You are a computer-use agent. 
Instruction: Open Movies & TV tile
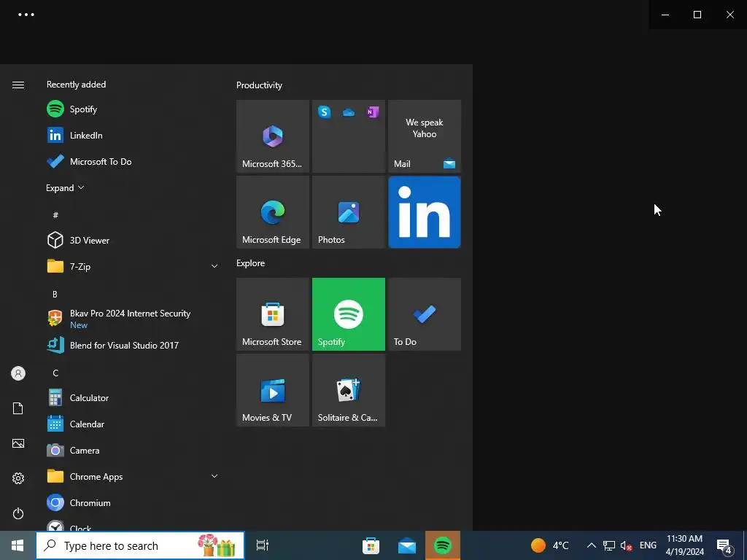click(273, 390)
